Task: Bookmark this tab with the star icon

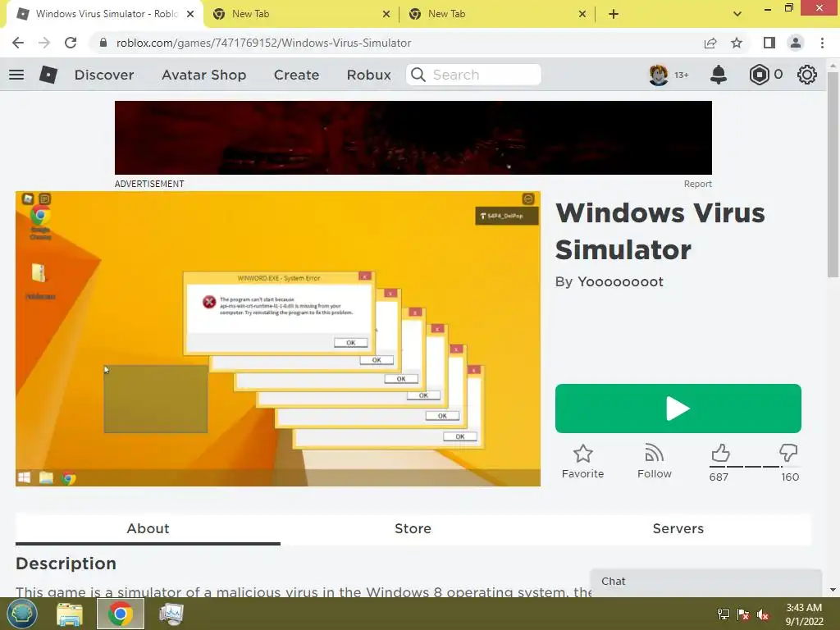Action: point(737,43)
